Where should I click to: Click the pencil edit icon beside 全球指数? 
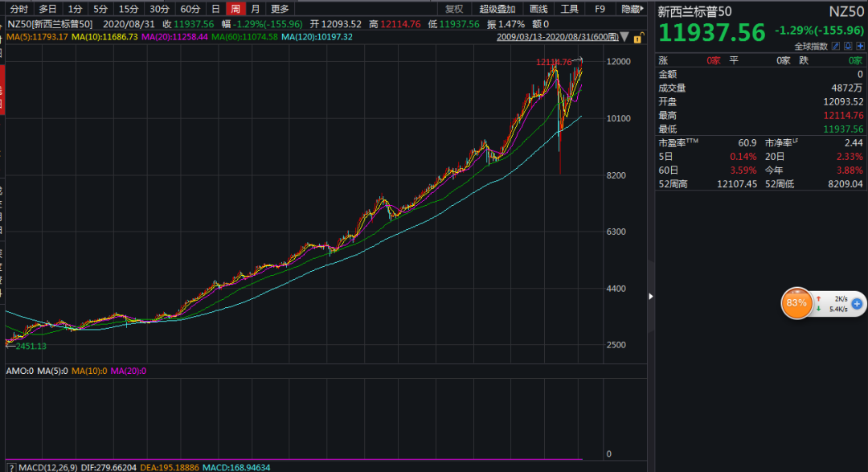pyautogui.click(x=837, y=47)
